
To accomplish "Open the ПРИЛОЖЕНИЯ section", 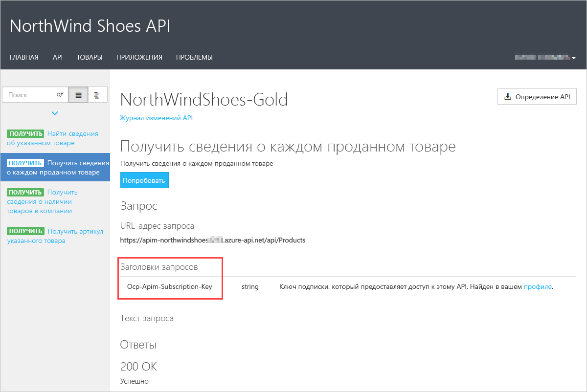I will pyautogui.click(x=138, y=57).
